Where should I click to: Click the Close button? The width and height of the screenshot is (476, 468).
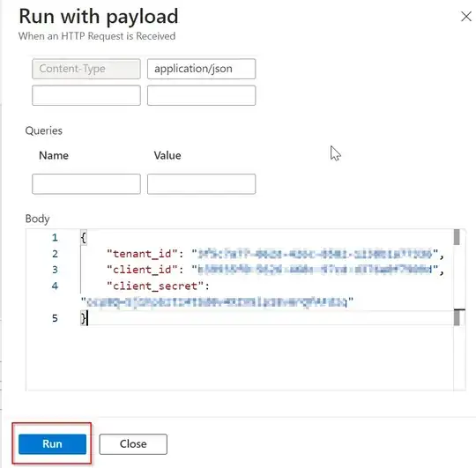(133, 444)
